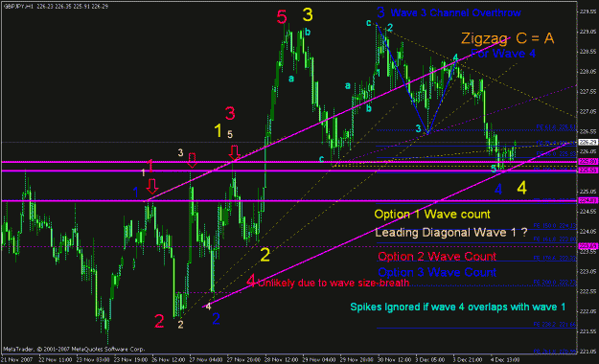The image size is (599, 364).
Task: Select the large yellow 2 wave label
Action: (265, 255)
